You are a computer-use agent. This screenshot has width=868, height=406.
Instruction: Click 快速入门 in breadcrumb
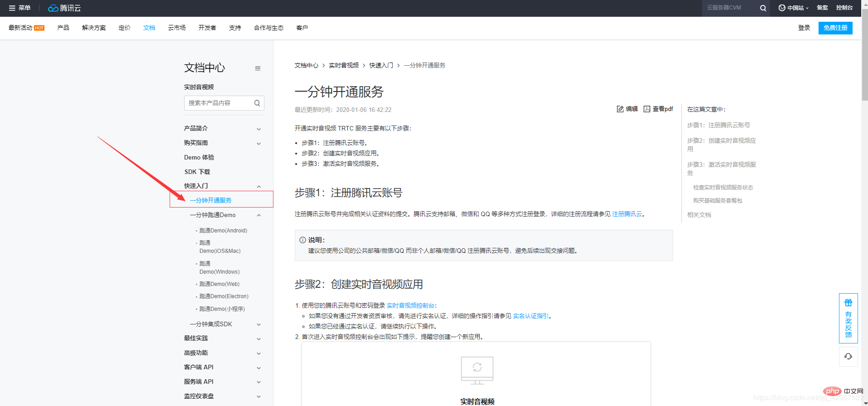381,65
